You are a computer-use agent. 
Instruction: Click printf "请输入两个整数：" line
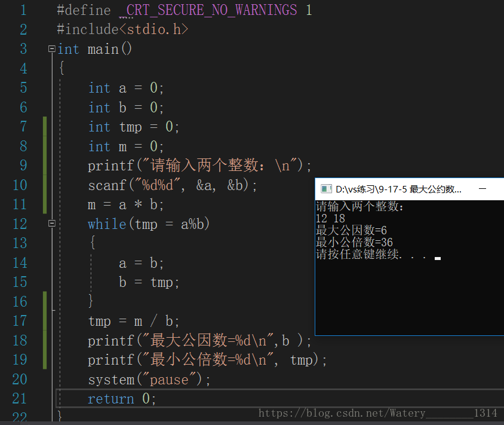(x=199, y=166)
